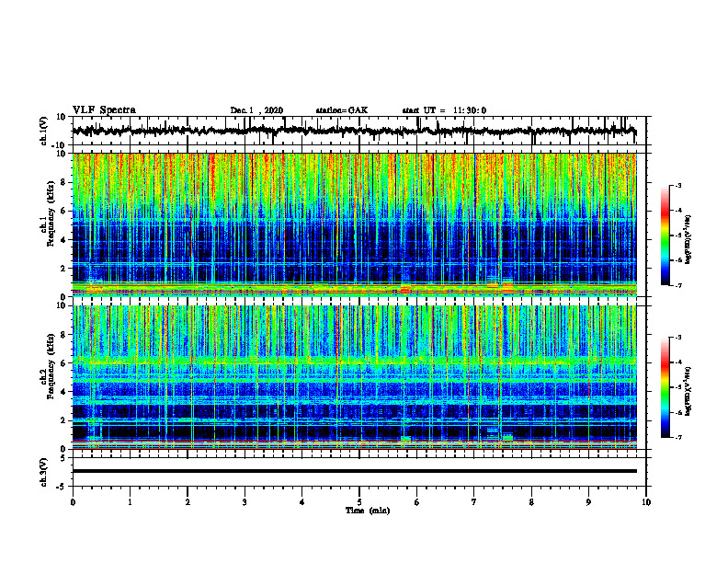Click the ch.2 spectrogram panel

(x=354, y=377)
